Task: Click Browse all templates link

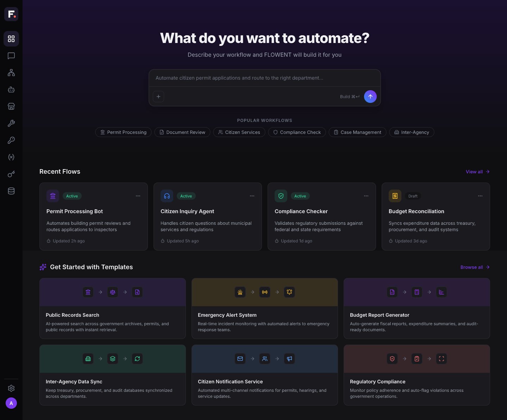Action: pos(475,267)
